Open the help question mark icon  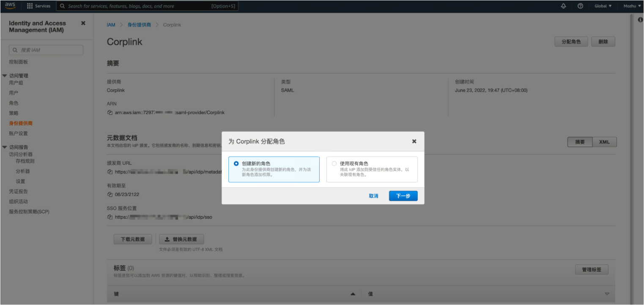[x=581, y=6]
